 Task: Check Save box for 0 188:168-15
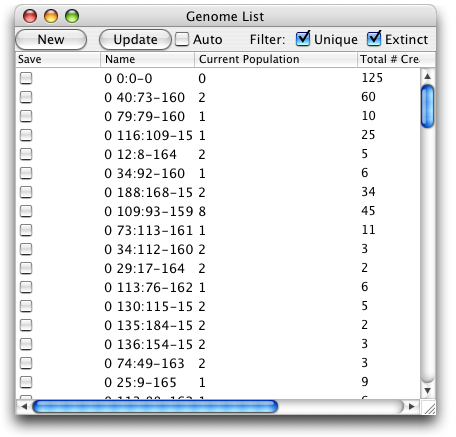[x=26, y=192]
